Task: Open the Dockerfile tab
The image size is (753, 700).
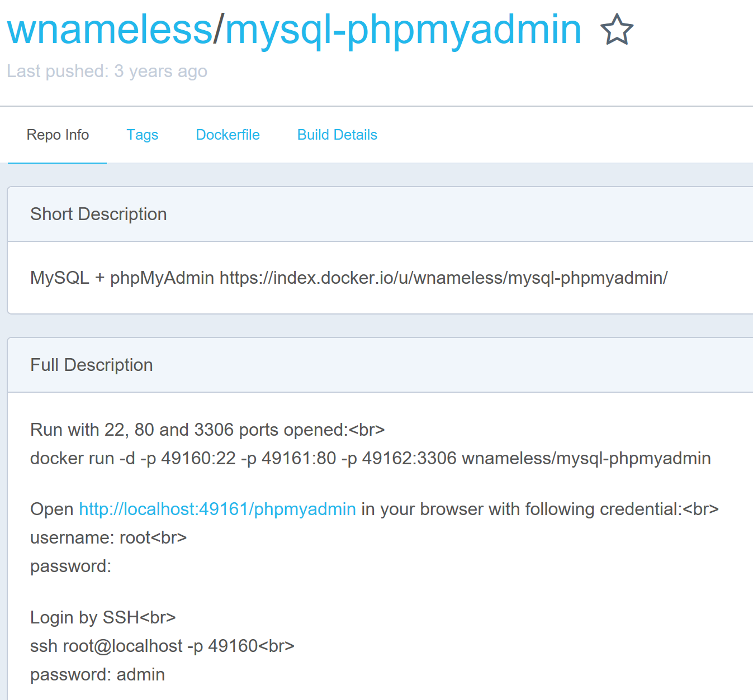Action: (228, 135)
